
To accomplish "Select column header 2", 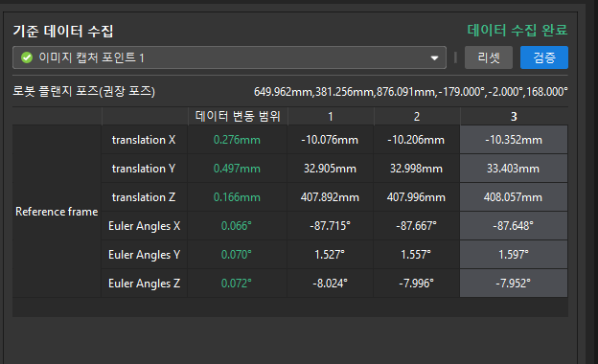I will (x=417, y=116).
